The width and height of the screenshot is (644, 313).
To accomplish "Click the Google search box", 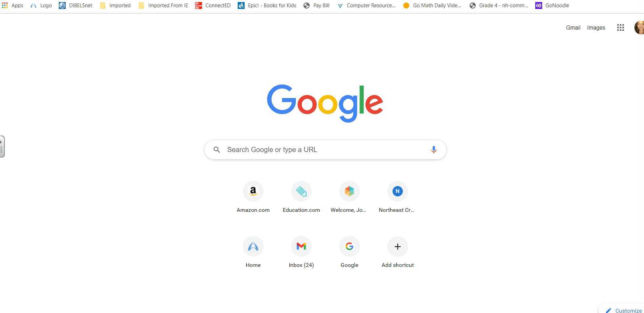I will pyautogui.click(x=325, y=150).
